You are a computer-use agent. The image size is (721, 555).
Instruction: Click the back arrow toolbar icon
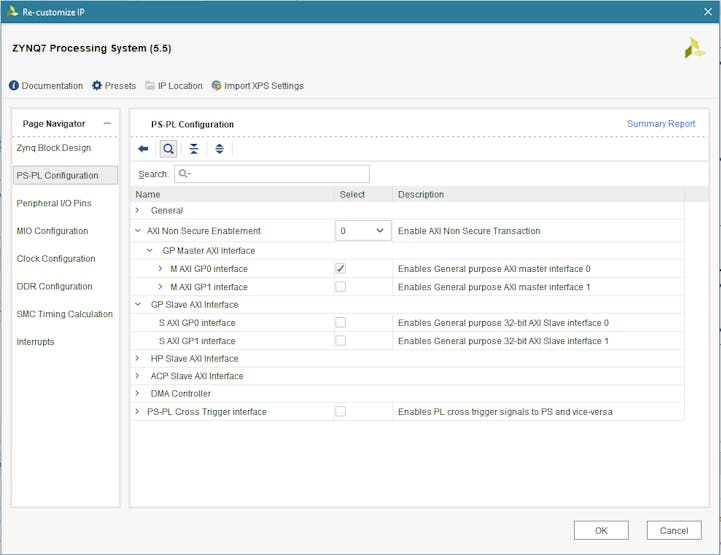click(143, 149)
